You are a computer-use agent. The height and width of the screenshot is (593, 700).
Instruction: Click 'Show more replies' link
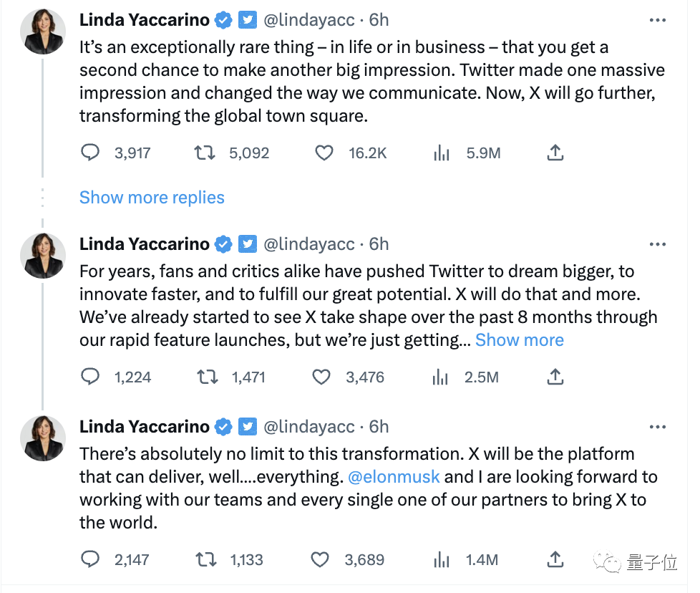pos(152,198)
